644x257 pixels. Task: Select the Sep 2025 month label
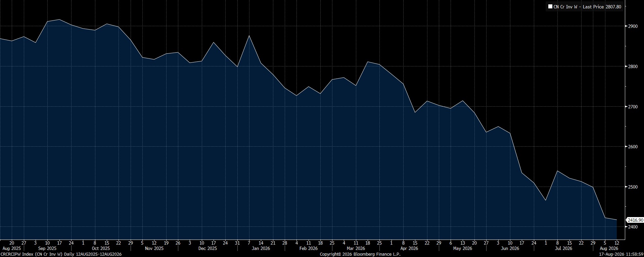(47, 249)
